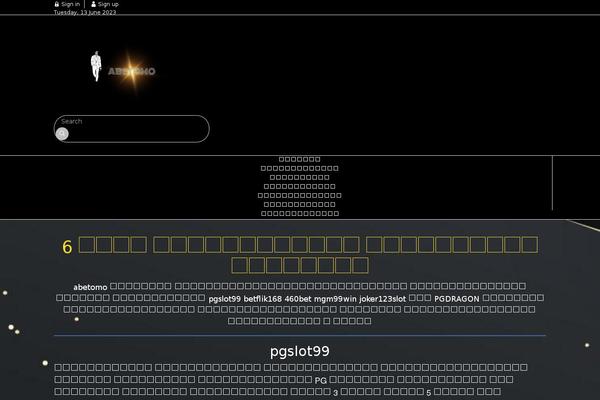The height and width of the screenshot is (400, 600).
Task: Open the betflik168 link
Action: [262, 299]
